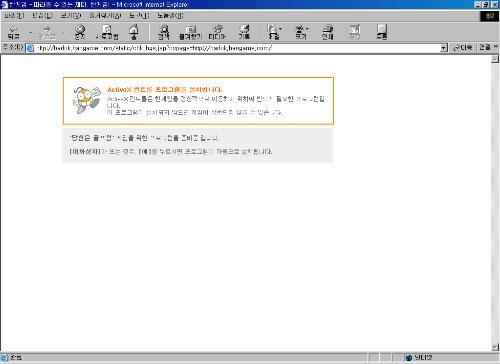Go to the home page via house icon

[x=134, y=32]
